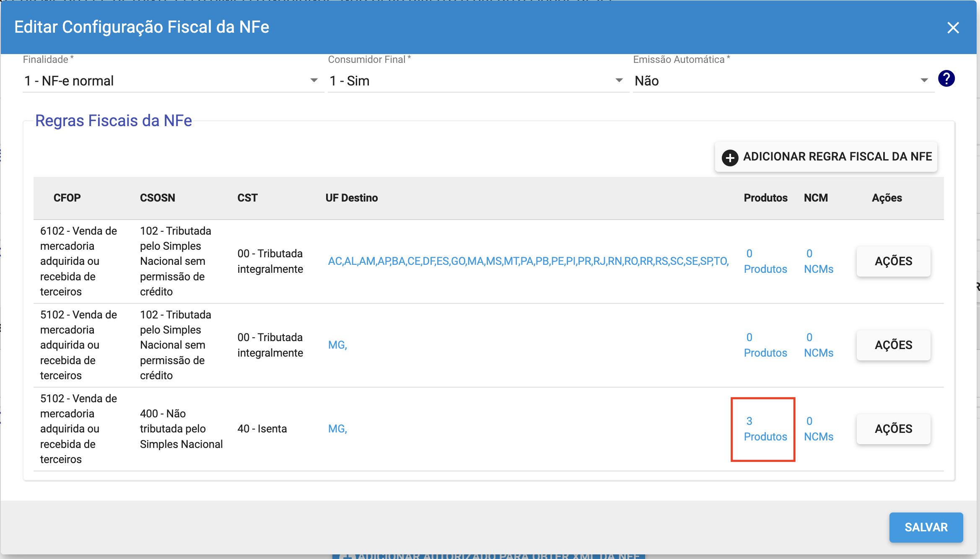Image resolution: width=980 pixels, height=559 pixels.
Task: Click the plus icon on add rule button
Action: click(730, 158)
